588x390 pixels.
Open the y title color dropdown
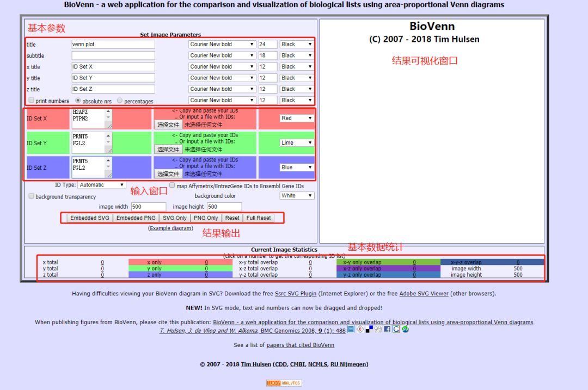point(297,78)
